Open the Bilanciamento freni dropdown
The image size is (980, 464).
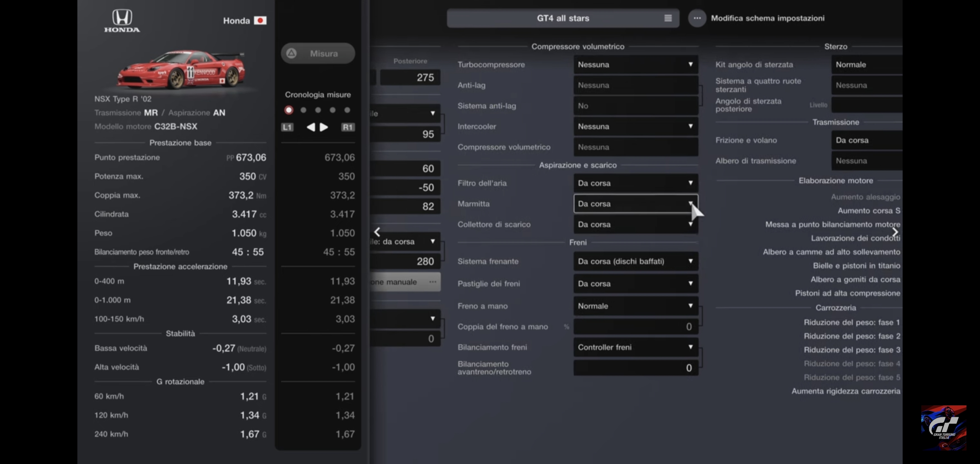click(x=635, y=347)
